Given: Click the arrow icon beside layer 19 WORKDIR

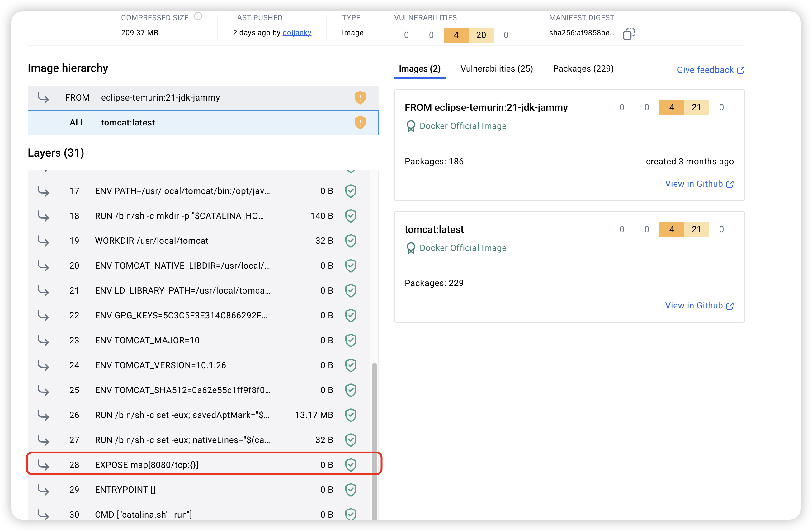Looking at the screenshot, I should [43, 241].
